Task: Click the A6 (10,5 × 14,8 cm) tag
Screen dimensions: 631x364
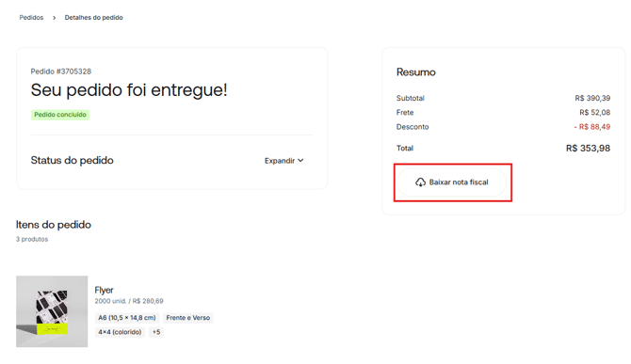Action: (127, 318)
